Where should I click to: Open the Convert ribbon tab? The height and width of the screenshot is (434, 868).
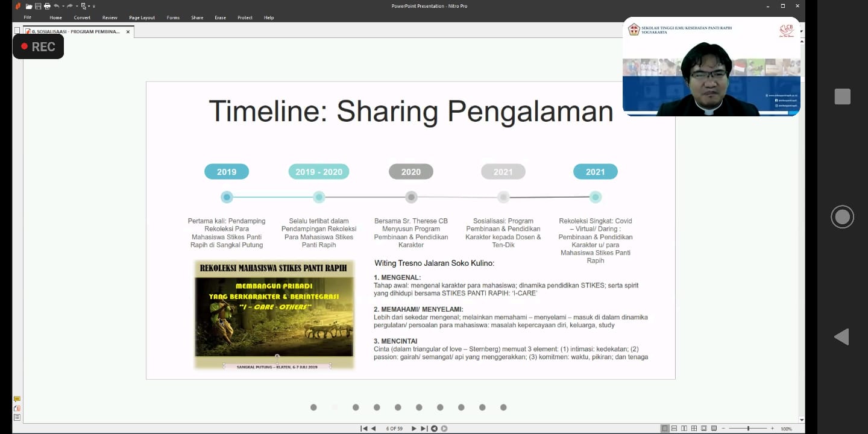point(82,17)
